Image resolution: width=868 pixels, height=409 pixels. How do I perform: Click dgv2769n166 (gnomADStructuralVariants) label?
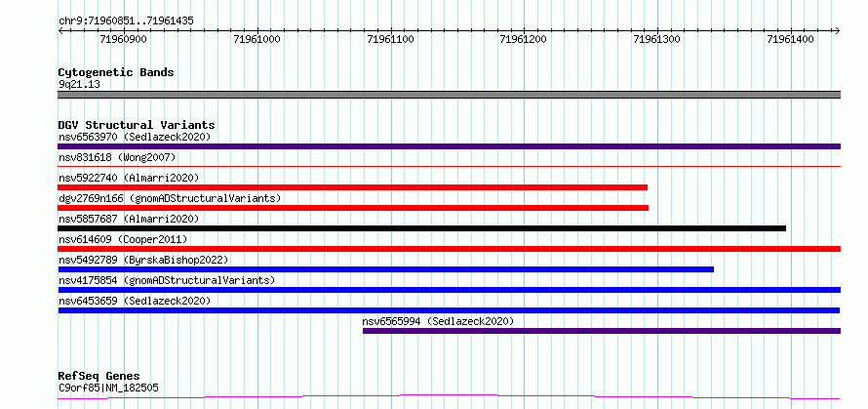[x=170, y=198]
